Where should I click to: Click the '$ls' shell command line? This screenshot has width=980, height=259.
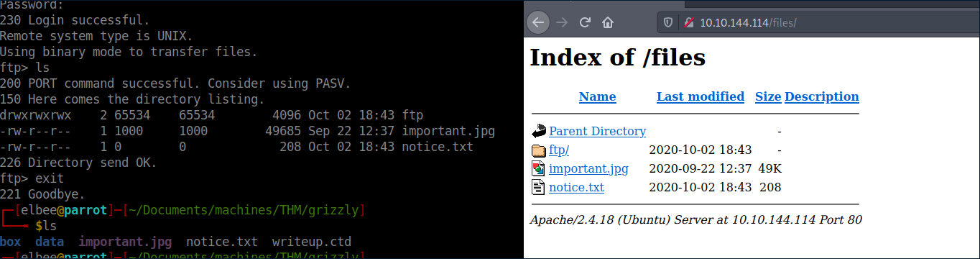click(x=46, y=226)
